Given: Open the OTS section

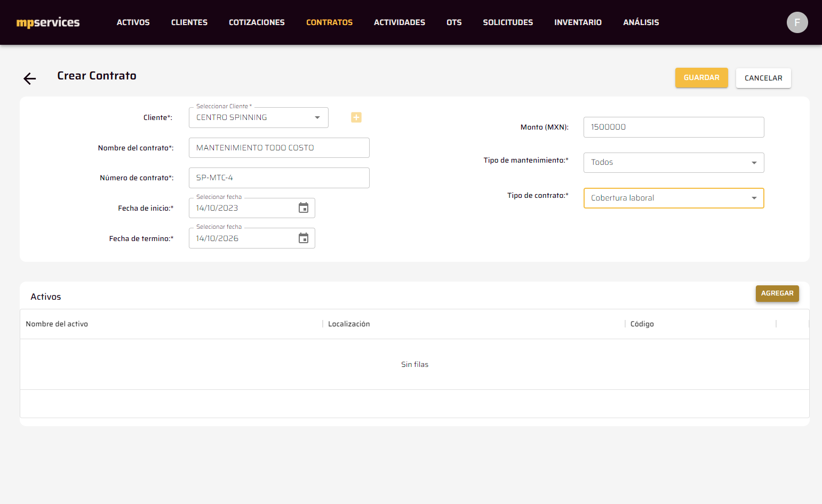Looking at the screenshot, I should 454,22.
